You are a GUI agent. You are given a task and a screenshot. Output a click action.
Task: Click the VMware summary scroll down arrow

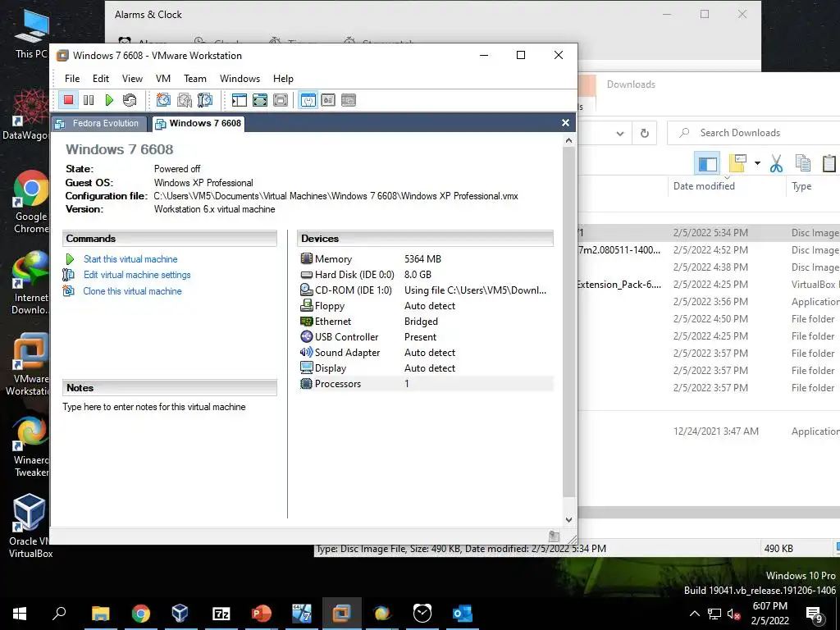569,519
